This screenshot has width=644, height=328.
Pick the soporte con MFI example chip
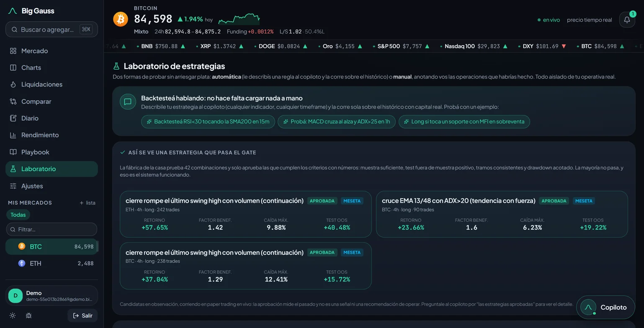click(464, 122)
